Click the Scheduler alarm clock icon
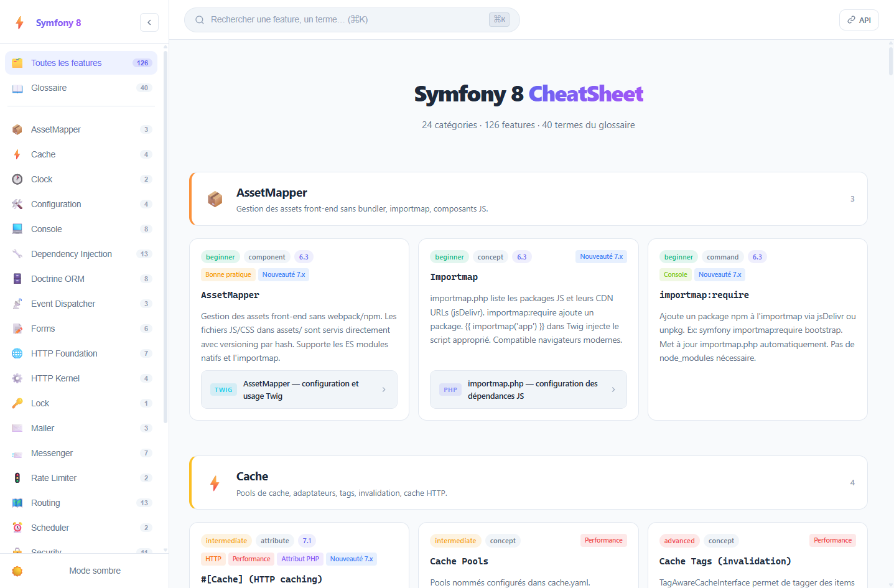The height and width of the screenshot is (588, 894). 17,528
